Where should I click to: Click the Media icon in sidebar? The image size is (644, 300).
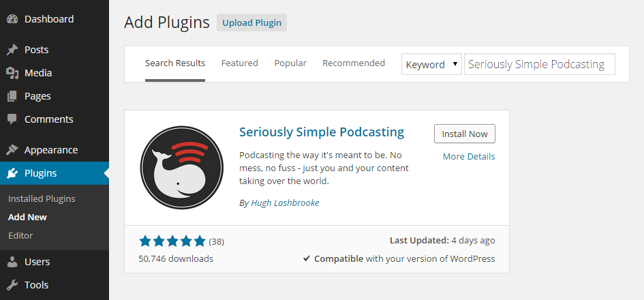[x=12, y=73]
